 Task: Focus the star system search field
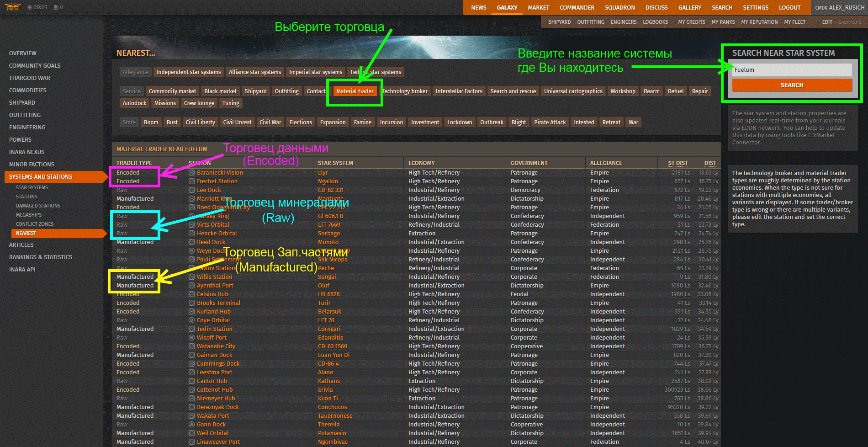(x=792, y=70)
